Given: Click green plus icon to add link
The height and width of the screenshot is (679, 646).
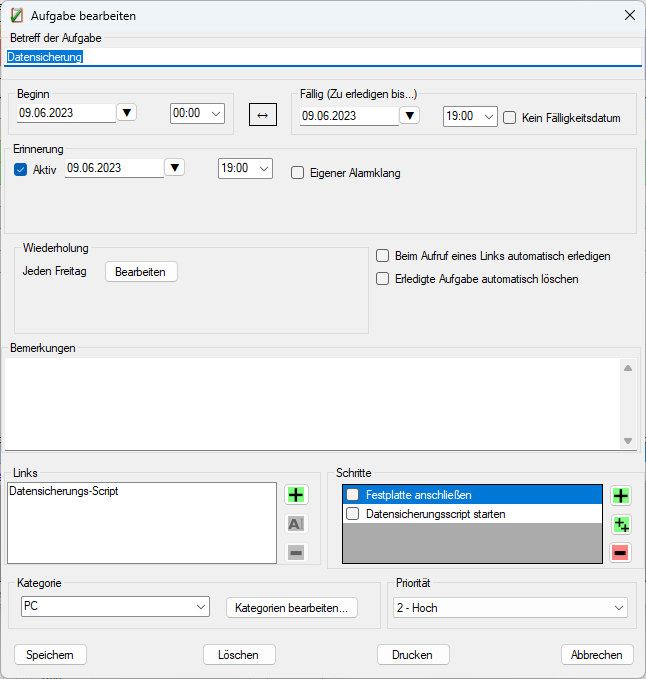Looking at the screenshot, I should point(296,494).
